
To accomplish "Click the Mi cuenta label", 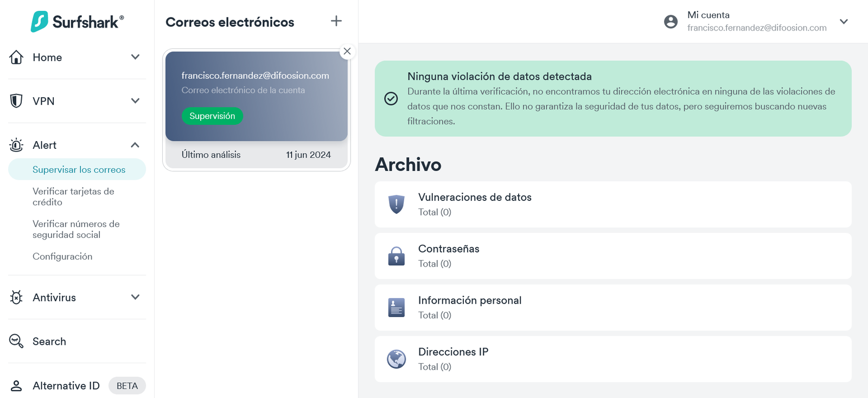I will 708,15.
